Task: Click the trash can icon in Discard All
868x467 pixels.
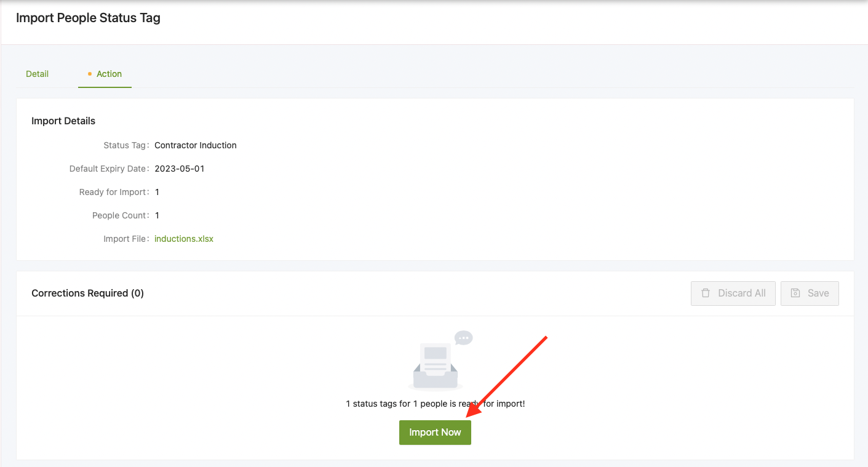Action: click(706, 293)
